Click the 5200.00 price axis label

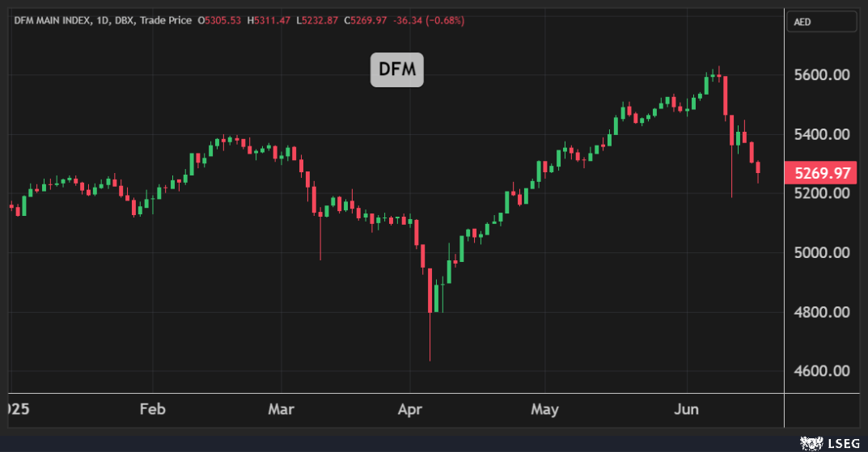click(x=822, y=193)
